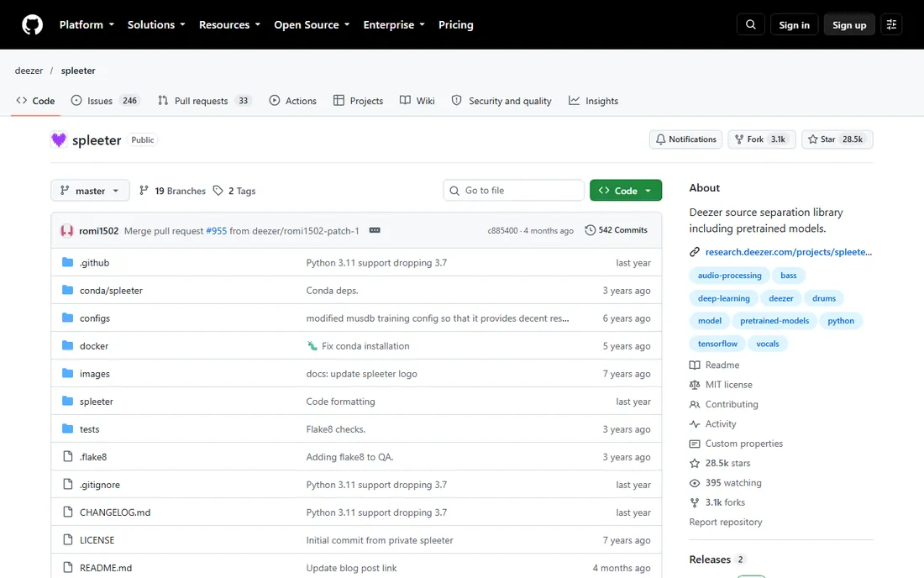Open the master branch selector
The image size is (924, 578).
[x=90, y=191]
